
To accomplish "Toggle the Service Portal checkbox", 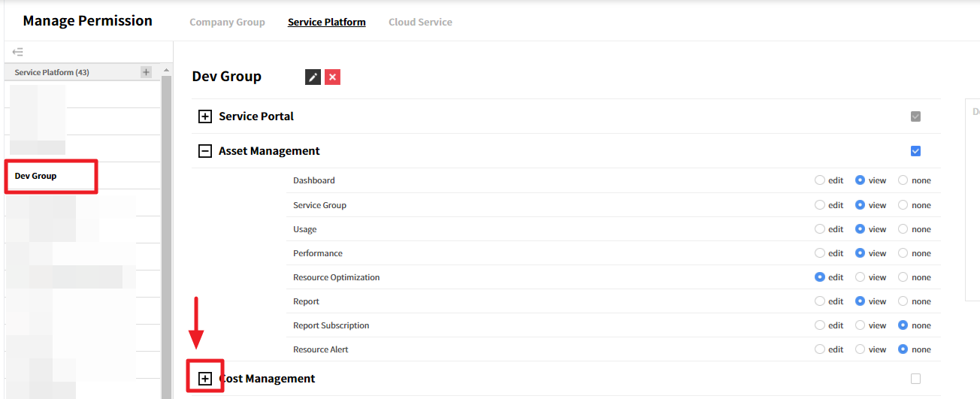I will 915,116.
